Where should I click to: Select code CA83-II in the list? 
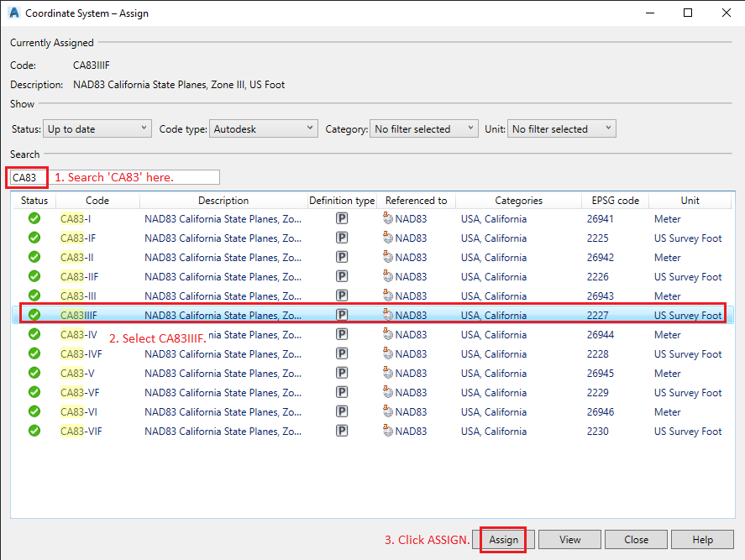pyautogui.click(x=77, y=258)
